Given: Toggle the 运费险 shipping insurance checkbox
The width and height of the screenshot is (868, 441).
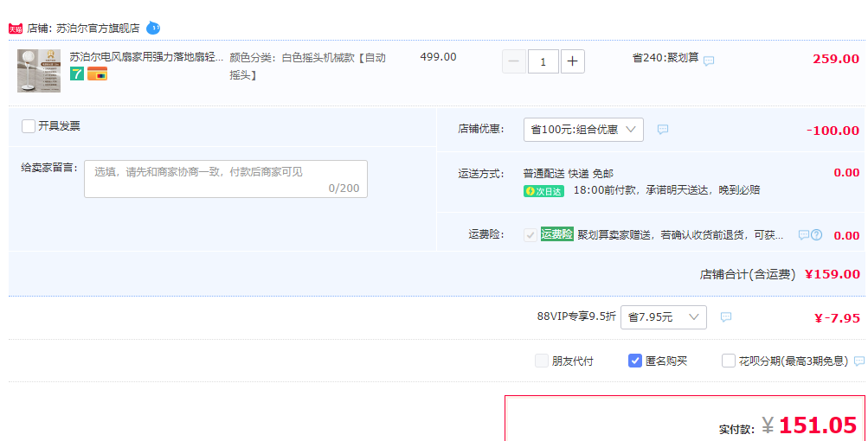Looking at the screenshot, I should click(x=530, y=234).
